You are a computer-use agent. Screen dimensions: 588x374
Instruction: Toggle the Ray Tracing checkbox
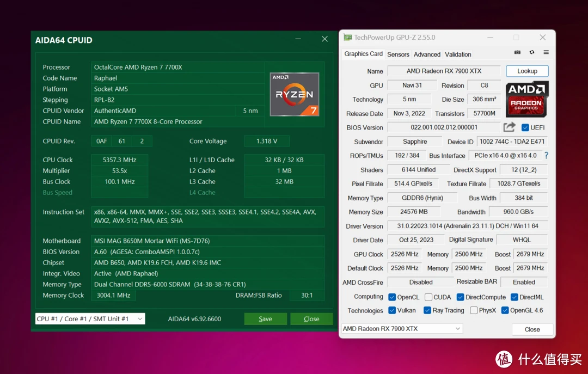click(427, 310)
